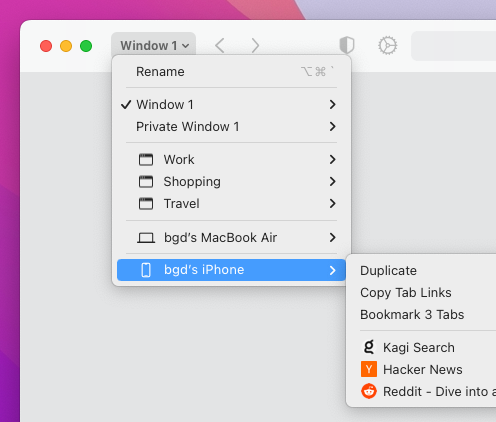Open the privacy shield icon
The image size is (496, 422).
(x=347, y=45)
